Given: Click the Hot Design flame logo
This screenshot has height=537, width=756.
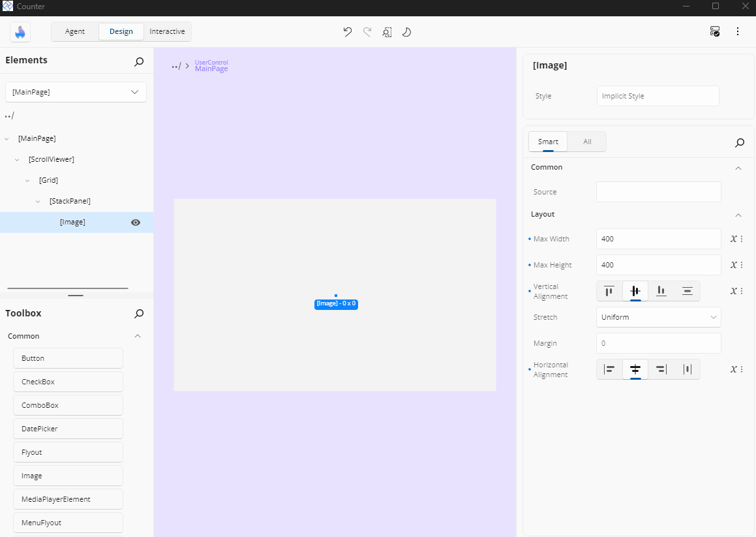Looking at the screenshot, I should pyautogui.click(x=20, y=32).
